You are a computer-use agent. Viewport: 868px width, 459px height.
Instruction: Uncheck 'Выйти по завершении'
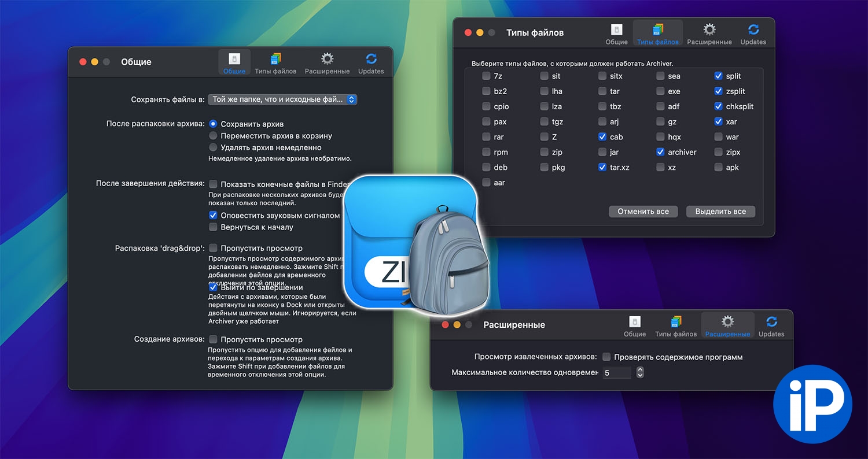[x=214, y=287]
